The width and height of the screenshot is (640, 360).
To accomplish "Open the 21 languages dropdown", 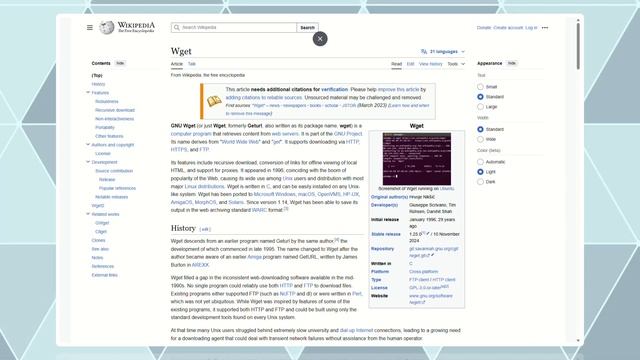I will pyautogui.click(x=443, y=51).
